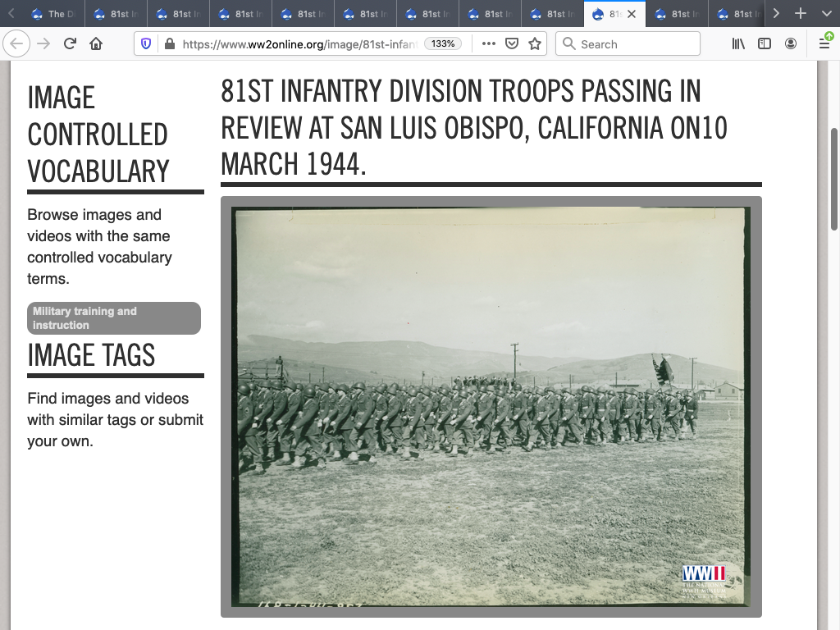Close the active tab
Viewport: 840px width, 630px height.
(x=632, y=14)
